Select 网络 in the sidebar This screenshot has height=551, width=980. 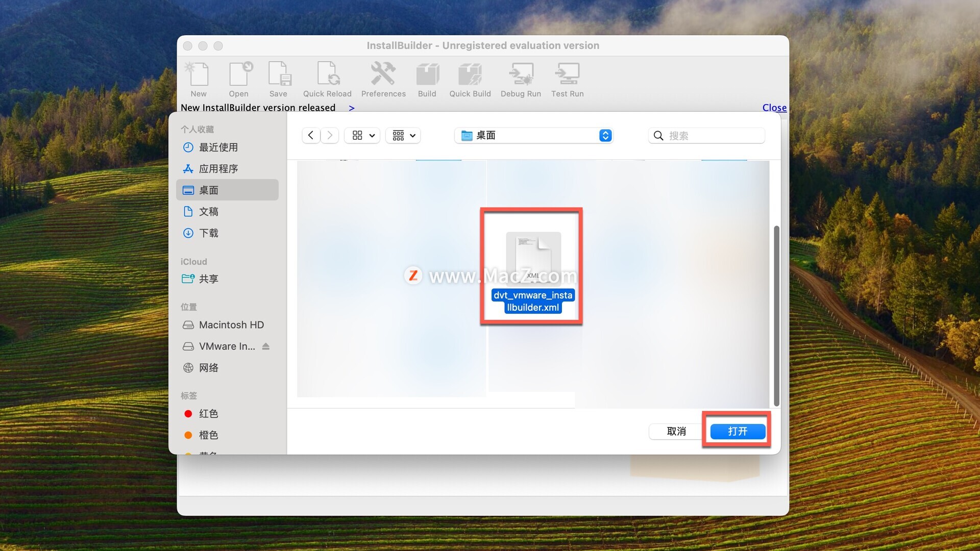[x=227, y=368]
